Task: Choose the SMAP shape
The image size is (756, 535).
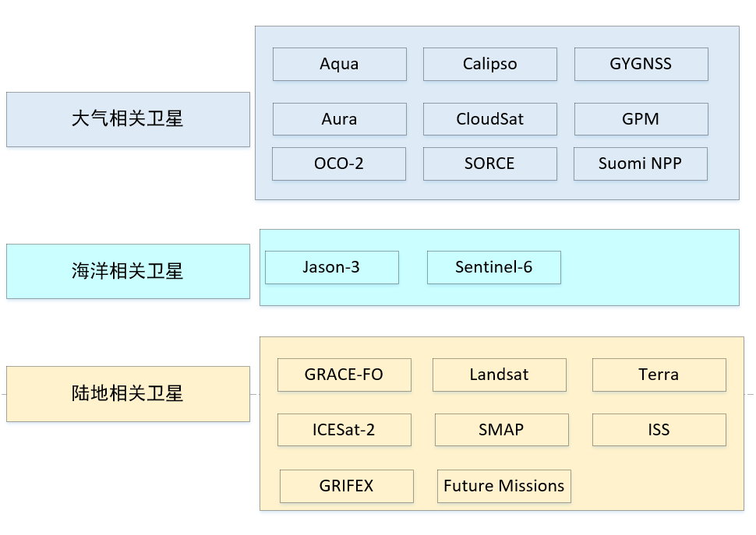Action: pos(502,430)
